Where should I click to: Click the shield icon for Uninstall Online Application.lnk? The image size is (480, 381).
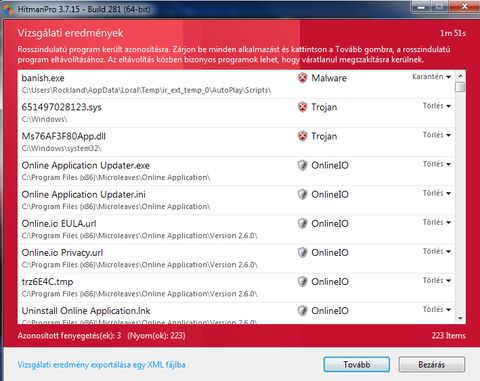(302, 310)
